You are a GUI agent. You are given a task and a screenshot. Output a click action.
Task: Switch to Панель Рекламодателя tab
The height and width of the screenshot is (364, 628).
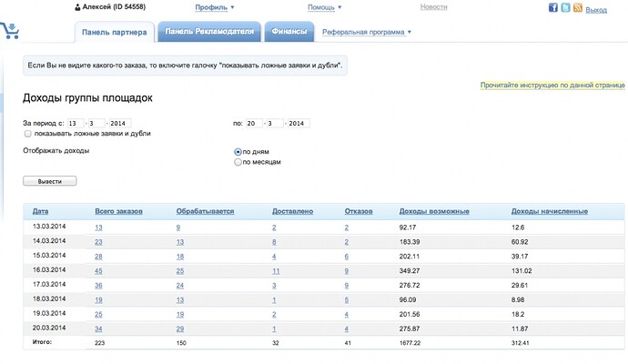coord(209,31)
